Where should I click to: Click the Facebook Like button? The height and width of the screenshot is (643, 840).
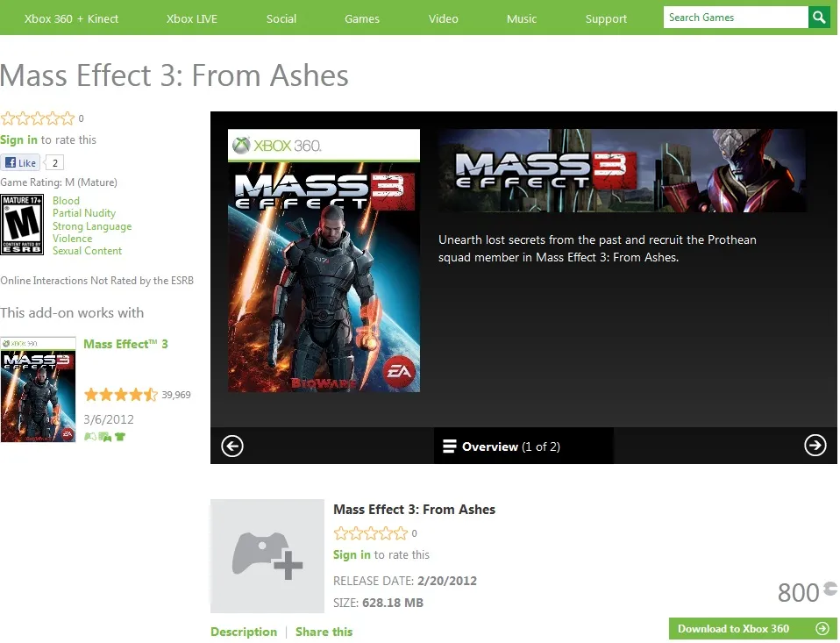[x=21, y=162]
